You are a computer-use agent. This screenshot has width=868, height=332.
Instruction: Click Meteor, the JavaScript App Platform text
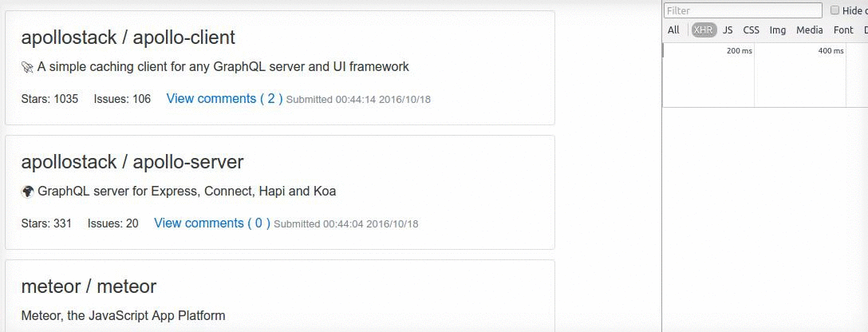[123, 317]
